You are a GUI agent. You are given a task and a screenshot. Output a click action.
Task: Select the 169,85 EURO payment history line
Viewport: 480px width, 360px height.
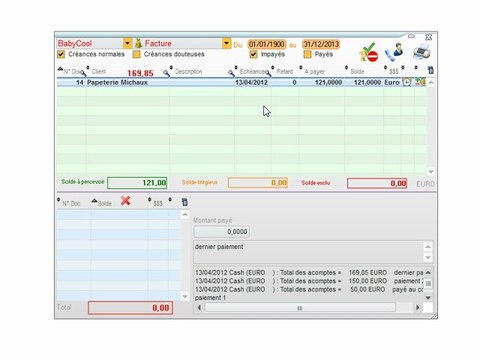click(x=308, y=273)
